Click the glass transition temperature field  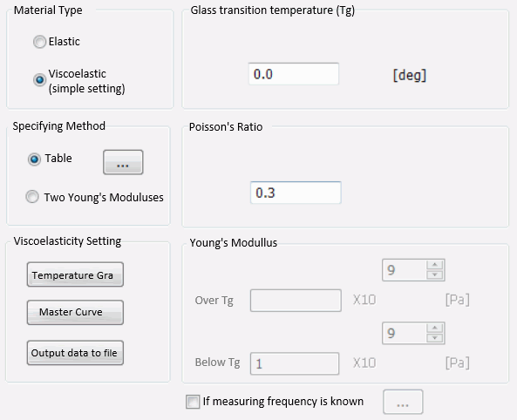[x=294, y=74]
